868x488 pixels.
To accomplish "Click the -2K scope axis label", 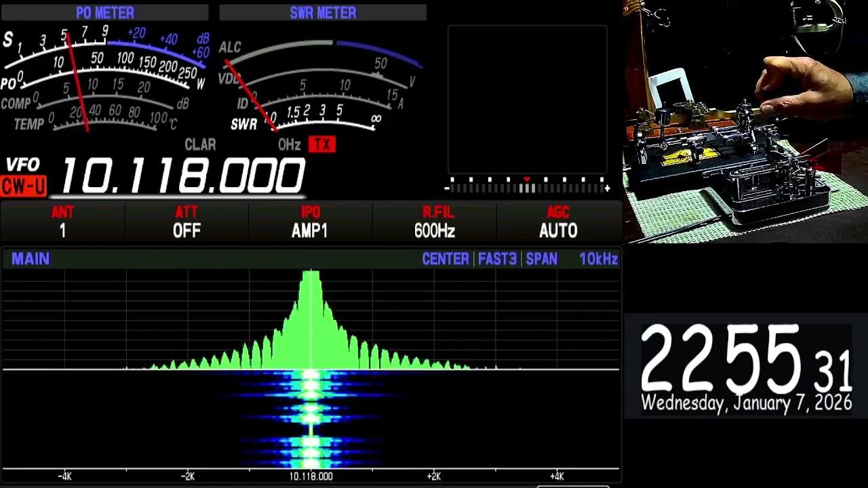I will point(188,476).
